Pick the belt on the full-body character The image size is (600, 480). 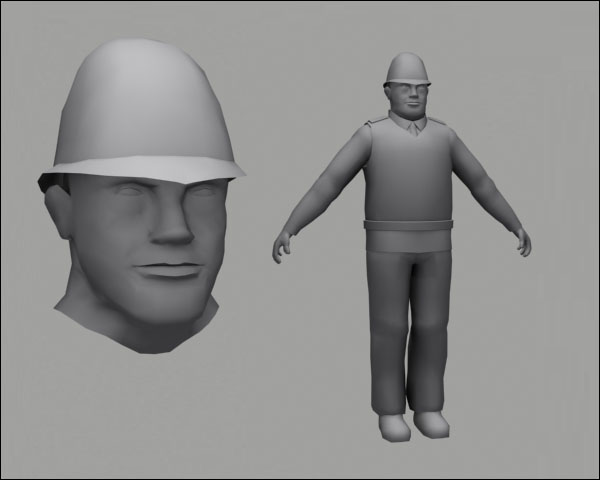point(408,225)
